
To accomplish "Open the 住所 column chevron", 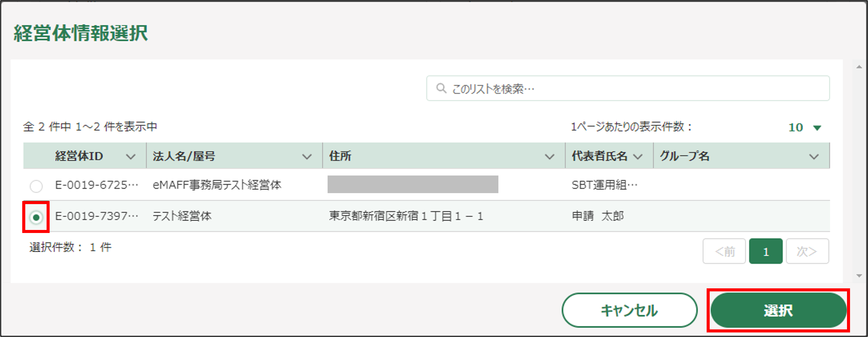I will 550,157.
